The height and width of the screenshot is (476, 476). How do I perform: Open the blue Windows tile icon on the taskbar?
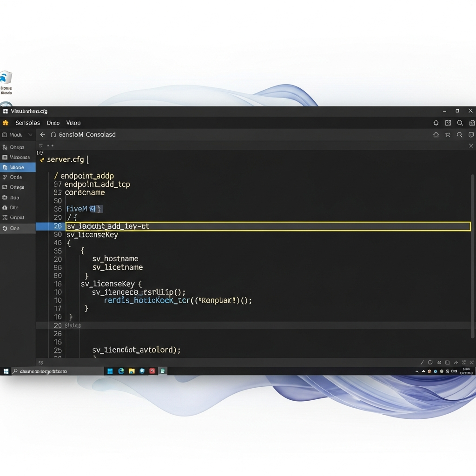[x=110, y=371]
